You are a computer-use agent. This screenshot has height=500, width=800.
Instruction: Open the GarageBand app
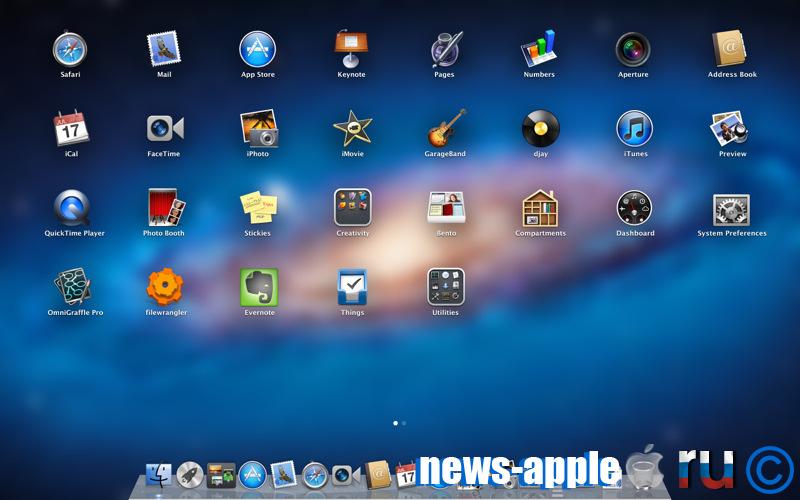[x=446, y=128]
